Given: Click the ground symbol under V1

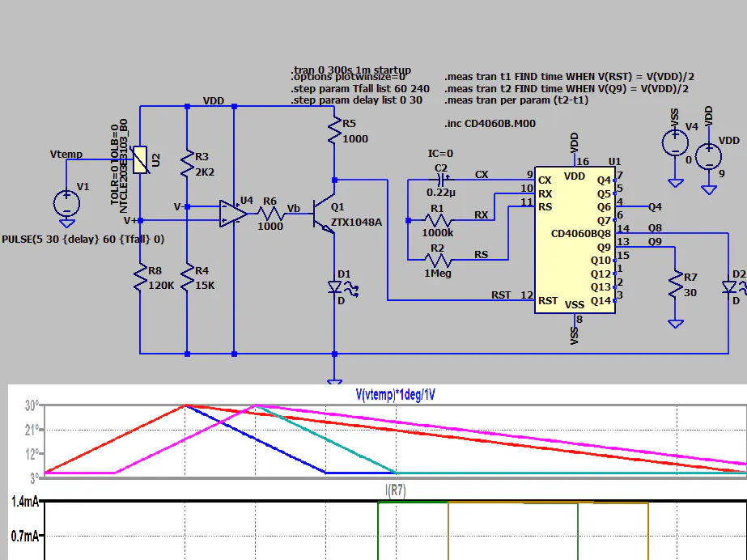Looking at the screenshot, I should (66, 223).
